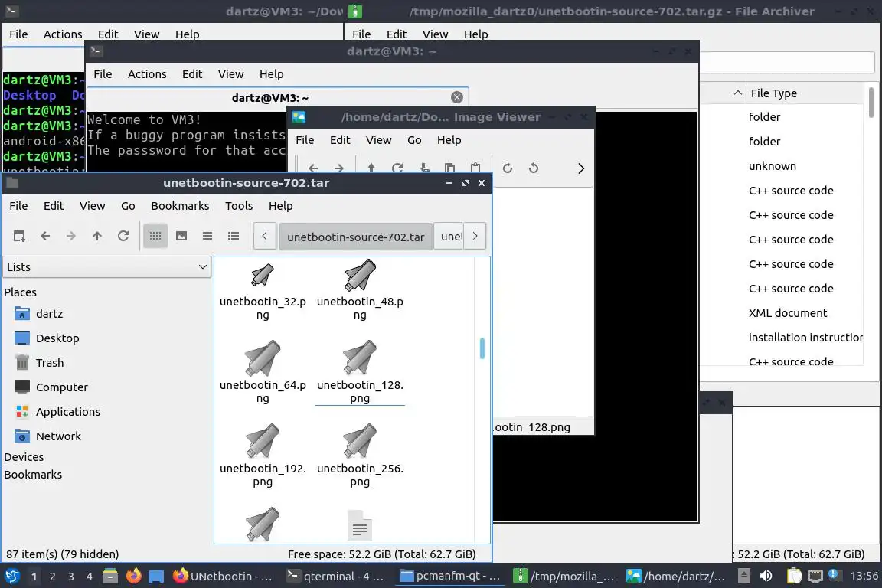Screen dimensions: 882x588
Task: Select unknown file type row in archiver
Action: coord(773,166)
